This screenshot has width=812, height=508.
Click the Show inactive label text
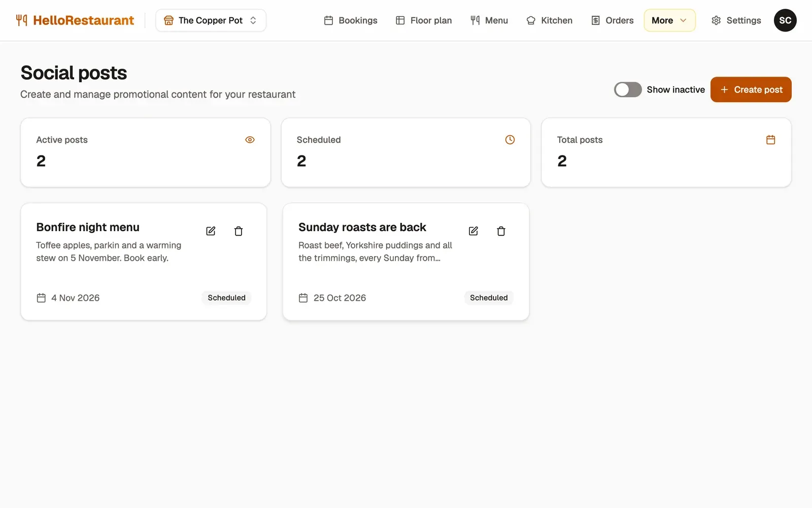pyautogui.click(x=675, y=89)
